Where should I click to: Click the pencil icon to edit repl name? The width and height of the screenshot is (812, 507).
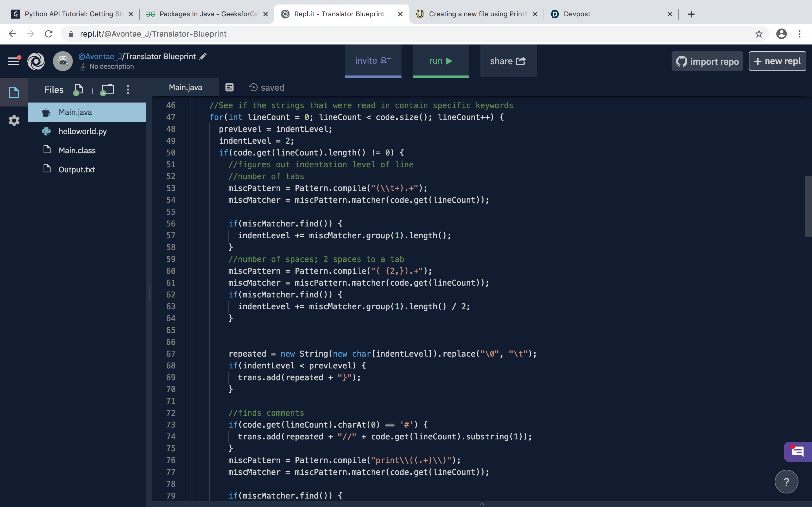coord(203,56)
